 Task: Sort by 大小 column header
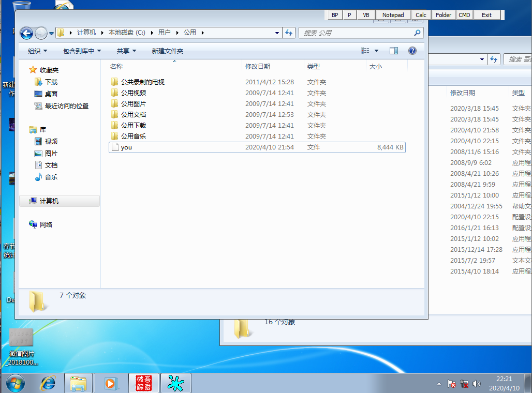point(387,67)
